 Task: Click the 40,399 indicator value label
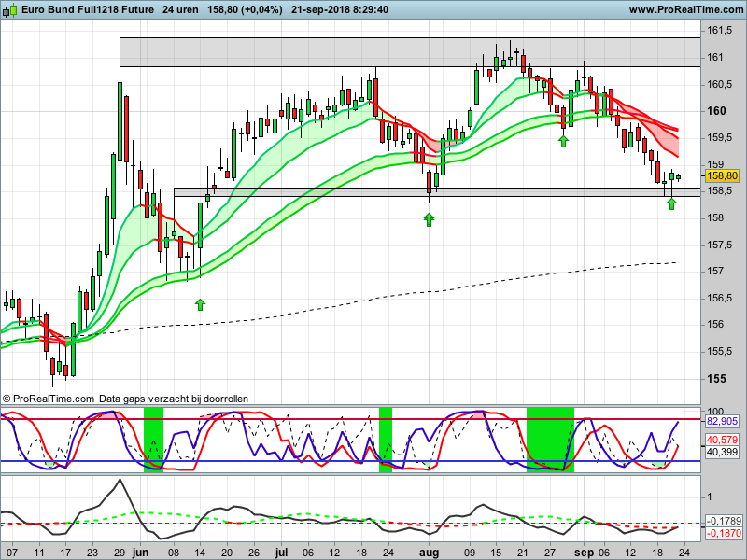(722, 452)
